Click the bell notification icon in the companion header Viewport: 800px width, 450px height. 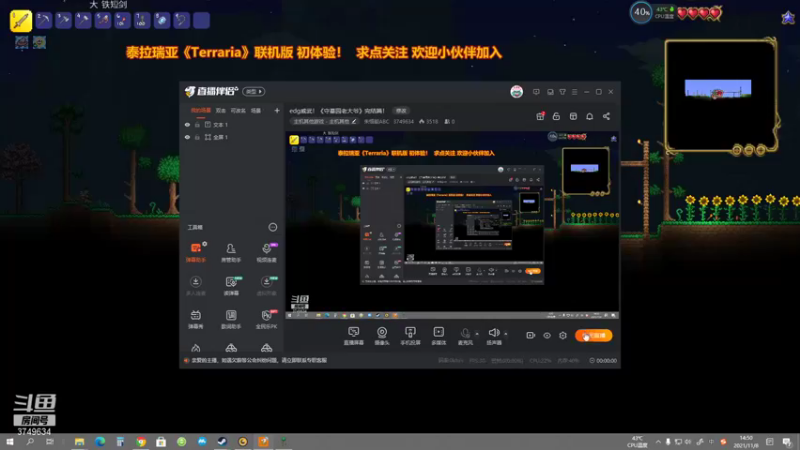pos(589,116)
